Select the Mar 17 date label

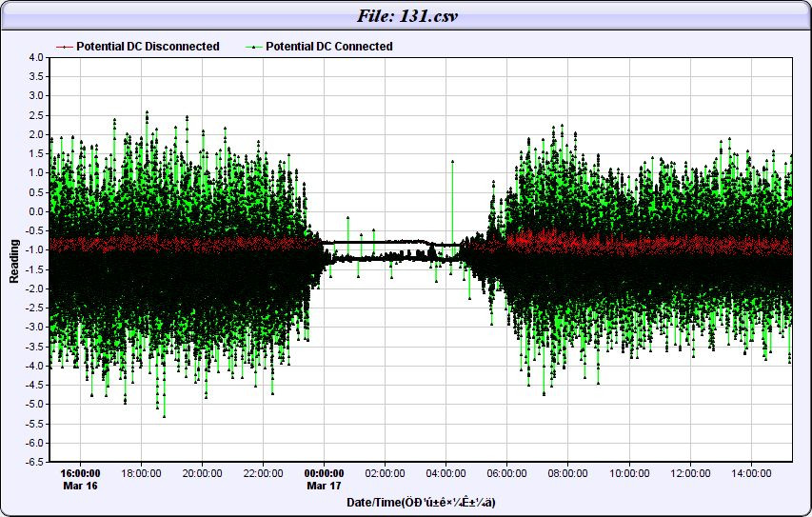point(324,485)
